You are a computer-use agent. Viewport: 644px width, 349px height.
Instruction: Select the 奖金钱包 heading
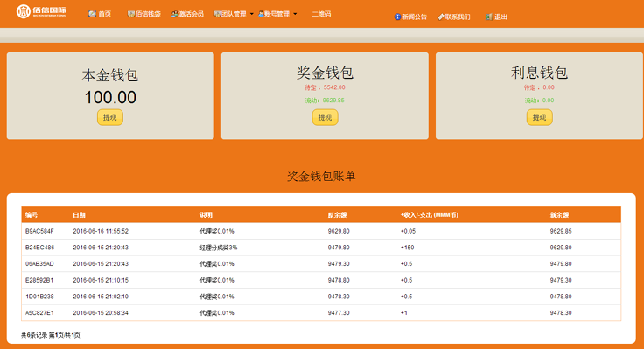click(x=325, y=73)
